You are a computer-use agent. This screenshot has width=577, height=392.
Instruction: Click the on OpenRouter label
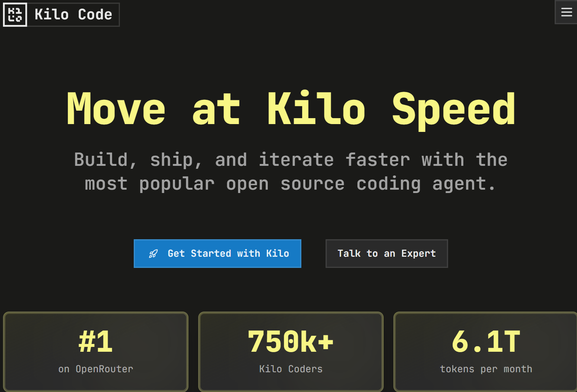[x=96, y=369]
